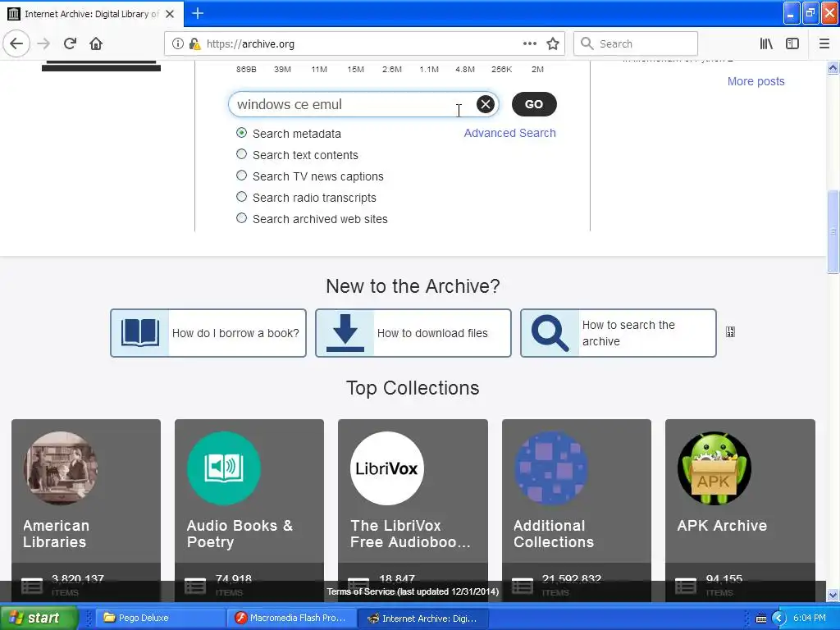Image resolution: width=840 pixels, height=630 pixels.
Task: Click the open book borrow icon
Action: click(139, 333)
